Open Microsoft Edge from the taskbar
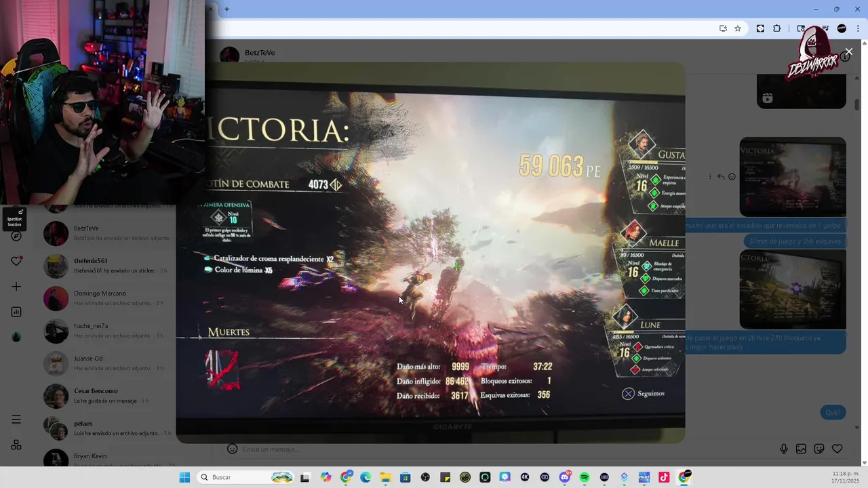This screenshot has width=868, height=488. pyautogui.click(x=366, y=477)
